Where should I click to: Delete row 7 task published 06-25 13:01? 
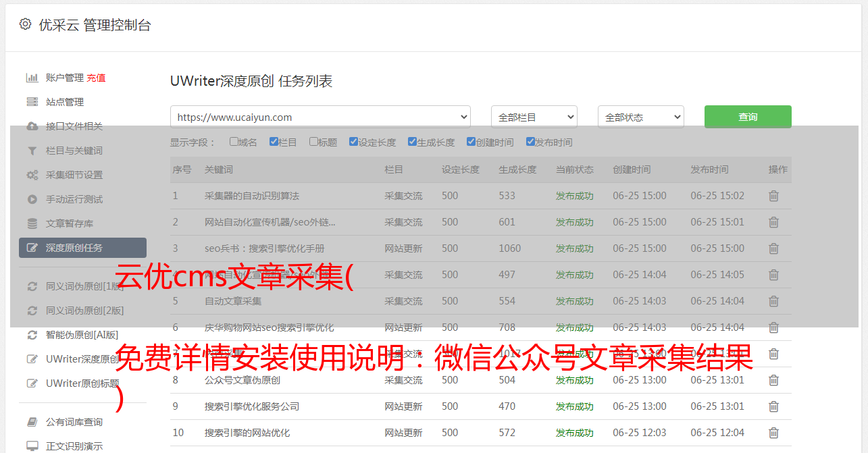point(774,354)
